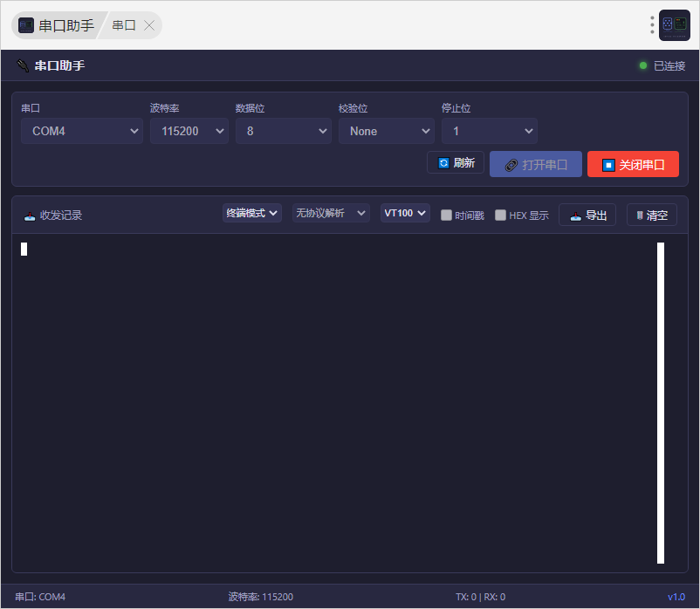Close the 串口 tab
Viewport: 700px width, 609px height.
click(x=149, y=25)
